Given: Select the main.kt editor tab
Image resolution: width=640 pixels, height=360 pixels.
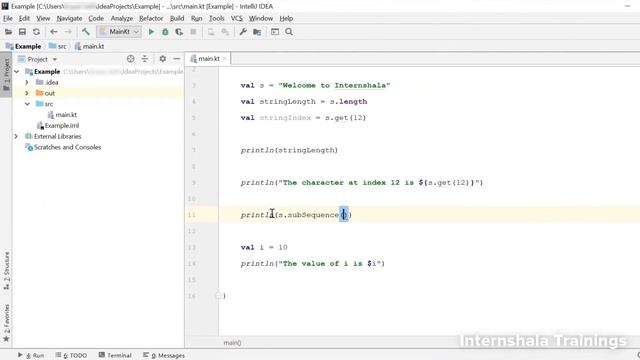Looking at the screenshot, I should coord(208,59).
